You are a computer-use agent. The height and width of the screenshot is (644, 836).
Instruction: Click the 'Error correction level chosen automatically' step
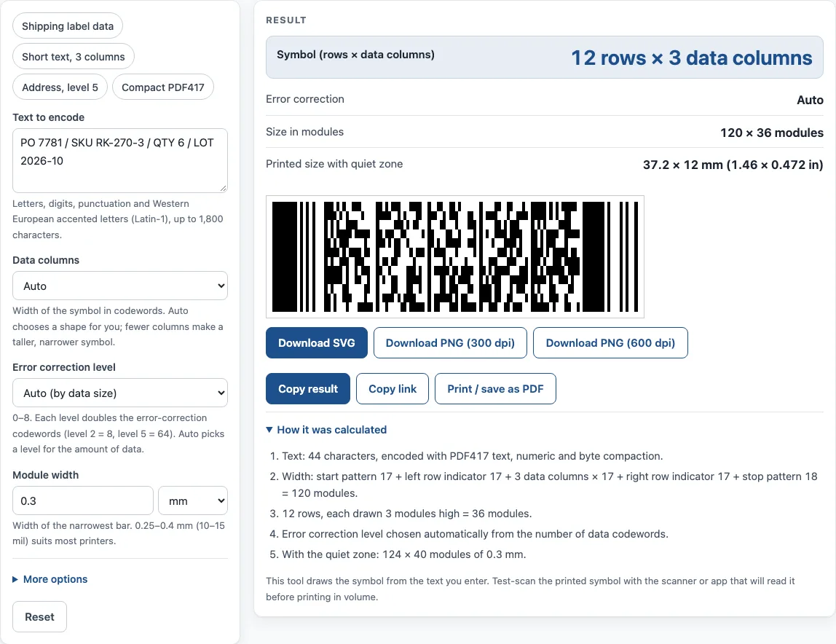[x=475, y=534]
